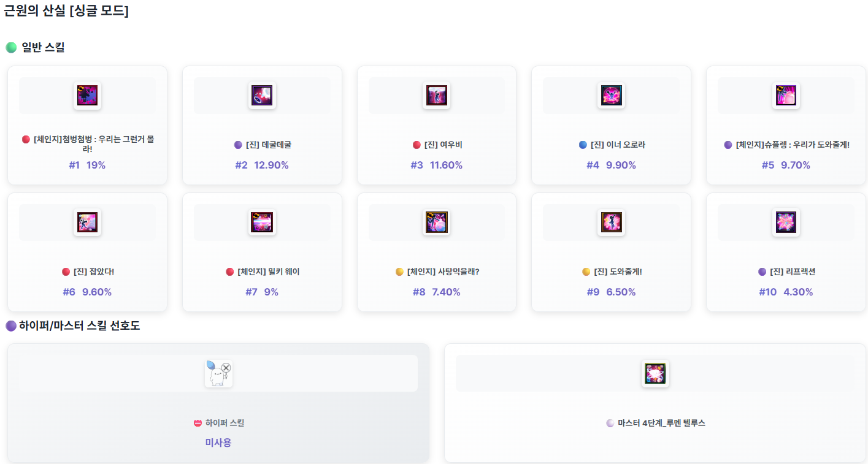The width and height of the screenshot is (868, 464).
Task: Click the #10 4.30% ranking text
Action: click(786, 292)
